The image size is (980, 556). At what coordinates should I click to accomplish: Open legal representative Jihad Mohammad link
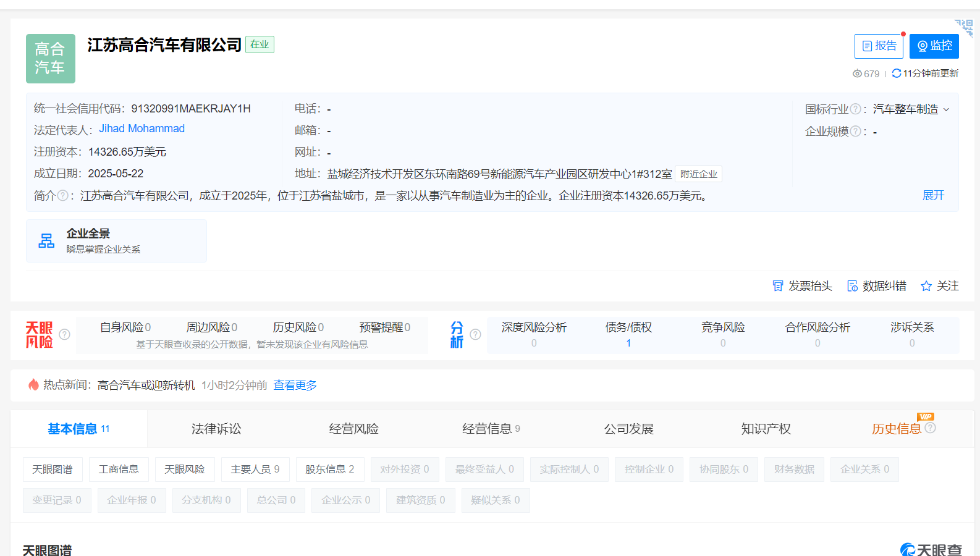pyautogui.click(x=142, y=128)
